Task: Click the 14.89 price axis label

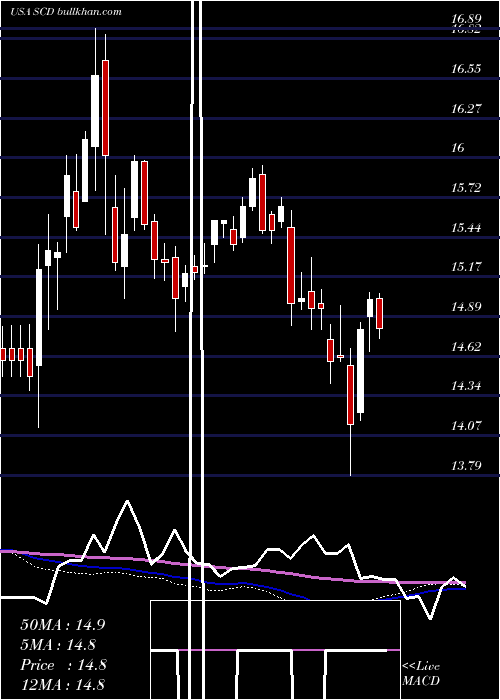Action: click(466, 307)
